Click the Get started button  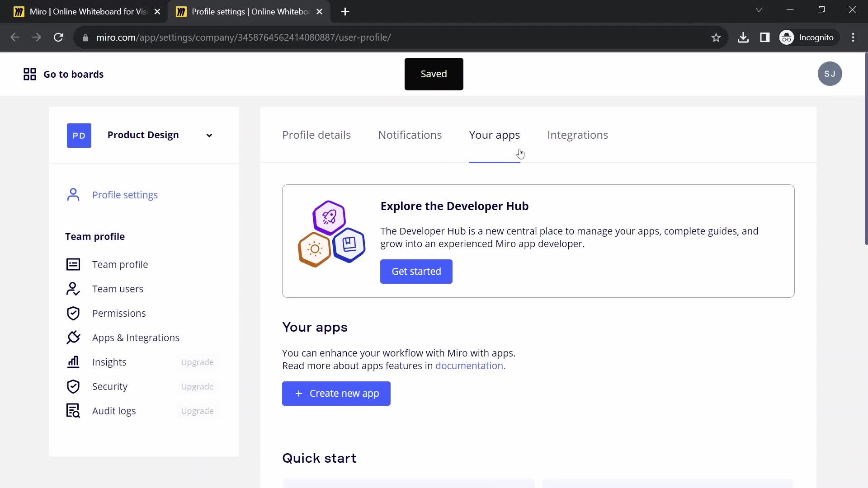coord(416,272)
